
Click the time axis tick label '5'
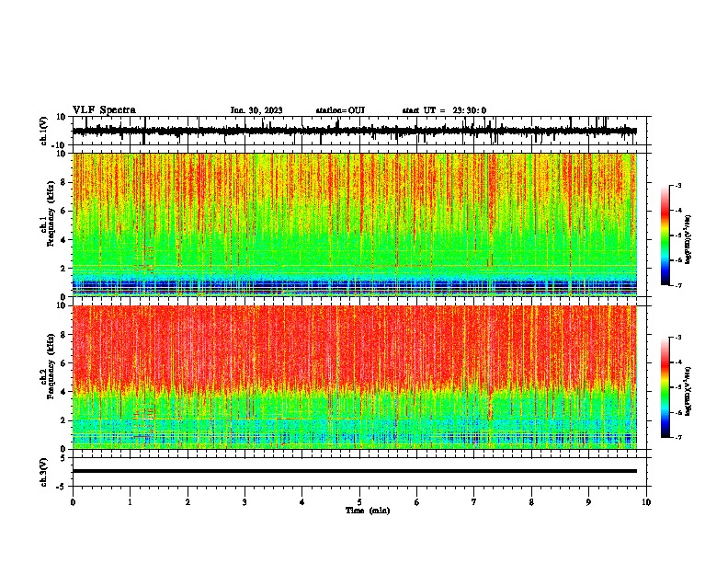point(359,502)
